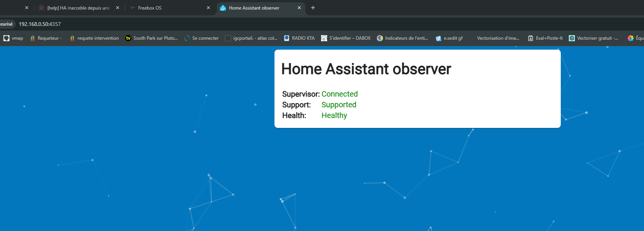Click the Home Assistant tab favicon

(223, 8)
